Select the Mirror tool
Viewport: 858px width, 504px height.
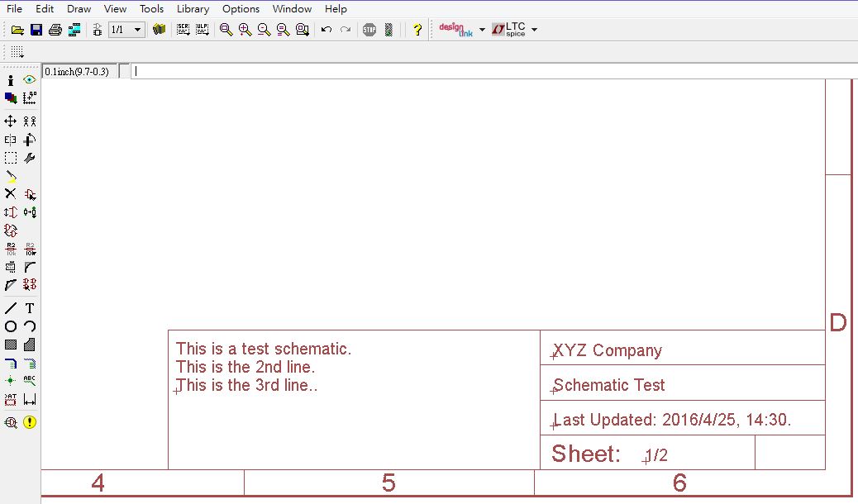tap(11, 140)
